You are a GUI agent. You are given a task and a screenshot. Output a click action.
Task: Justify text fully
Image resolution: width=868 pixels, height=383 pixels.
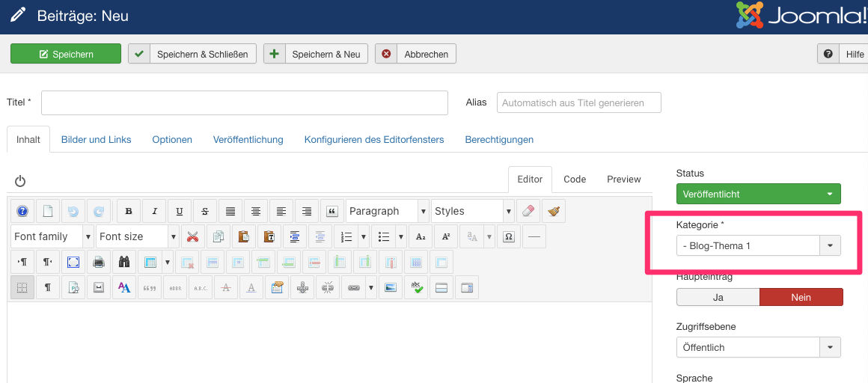point(230,211)
